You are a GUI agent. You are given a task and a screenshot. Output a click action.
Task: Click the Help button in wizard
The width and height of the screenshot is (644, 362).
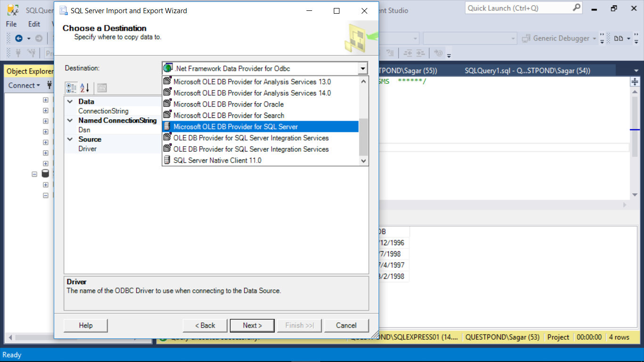[x=86, y=325]
